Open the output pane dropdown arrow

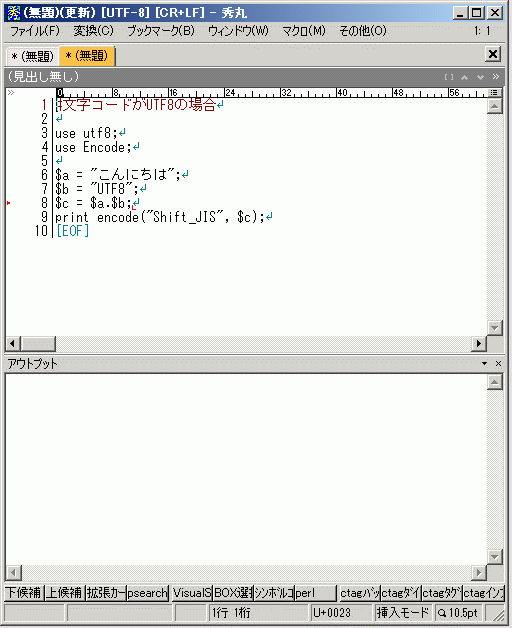click(x=484, y=363)
